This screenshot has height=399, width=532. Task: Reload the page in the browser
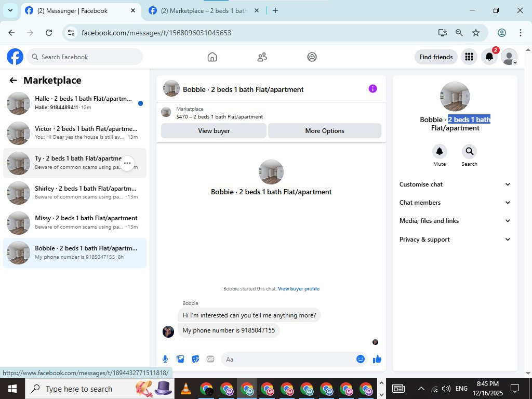tap(49, 33)
